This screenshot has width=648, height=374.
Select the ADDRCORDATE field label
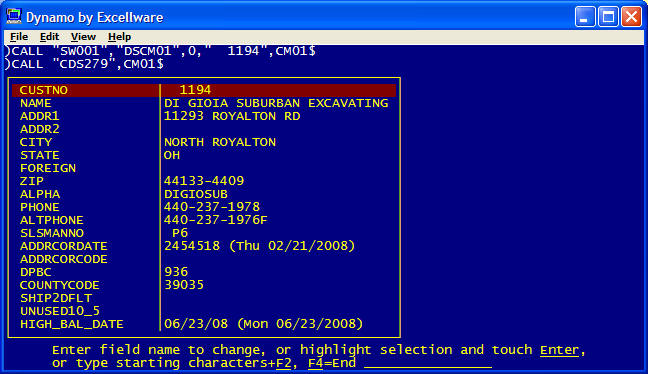[64, 246]
